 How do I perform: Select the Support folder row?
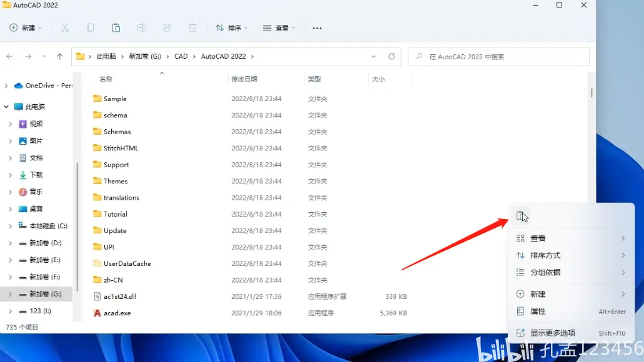[250, 165]
